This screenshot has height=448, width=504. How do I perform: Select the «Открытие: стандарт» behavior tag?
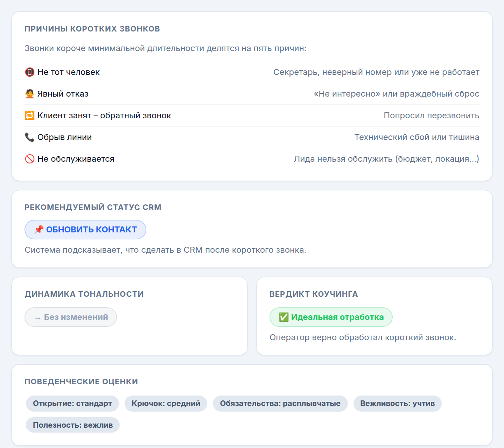tap(72, 404)
